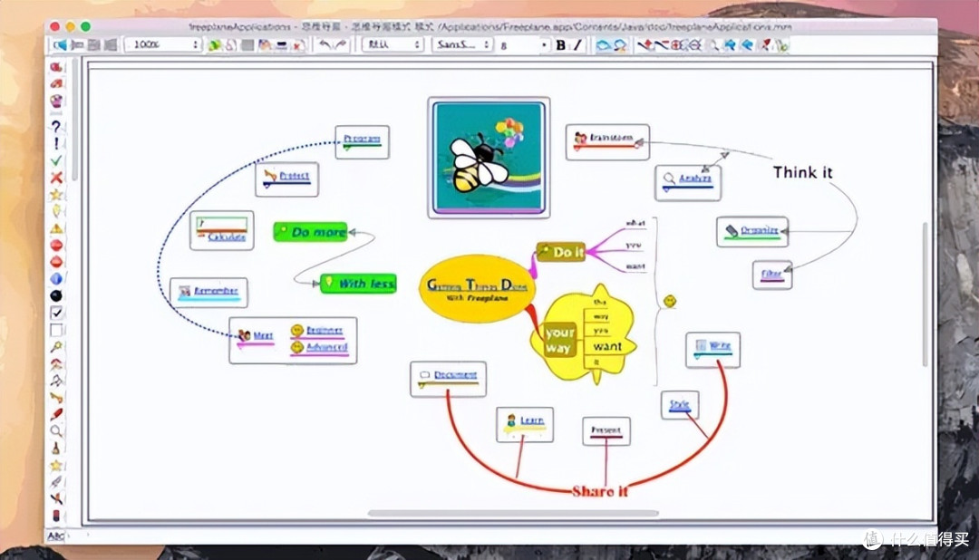Pick the light bulb idea icon
The image size is (979, 560).
click(x=56, y=211)
